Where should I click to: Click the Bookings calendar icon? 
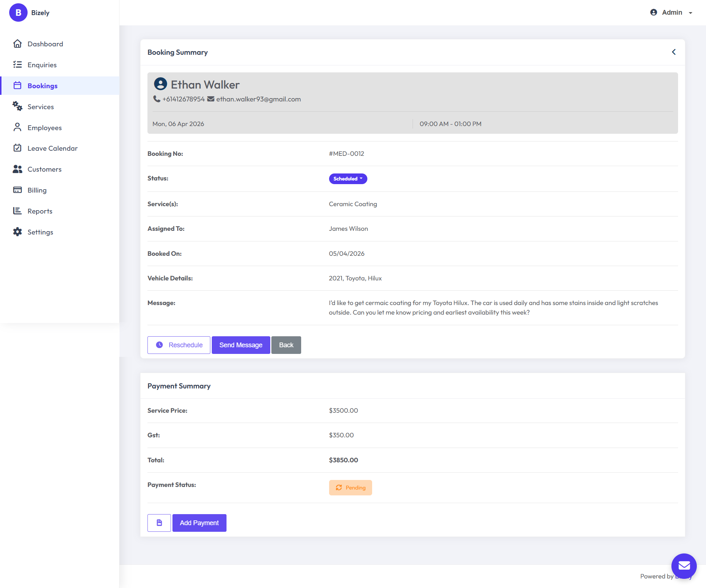point(17,86)
